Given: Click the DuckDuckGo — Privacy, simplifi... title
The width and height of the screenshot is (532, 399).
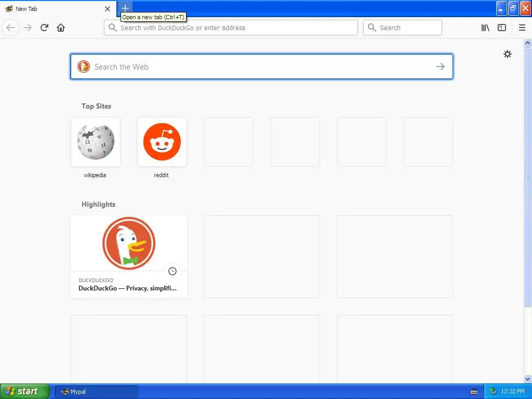Looking at the screenshot, I should (128, 288).
